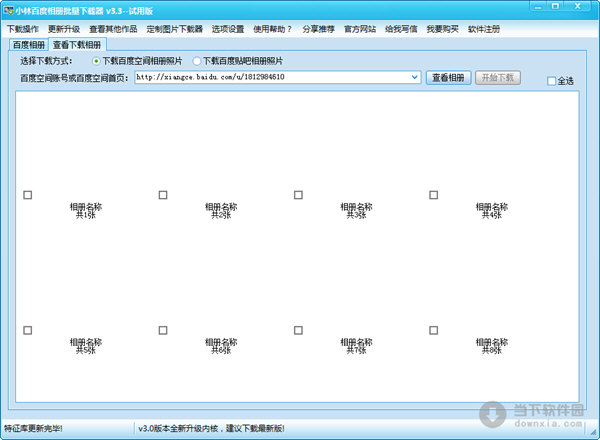The image size is (600, 440).
Task: Click the 相册名称 label above 共7张
Action: coord(357,342)
